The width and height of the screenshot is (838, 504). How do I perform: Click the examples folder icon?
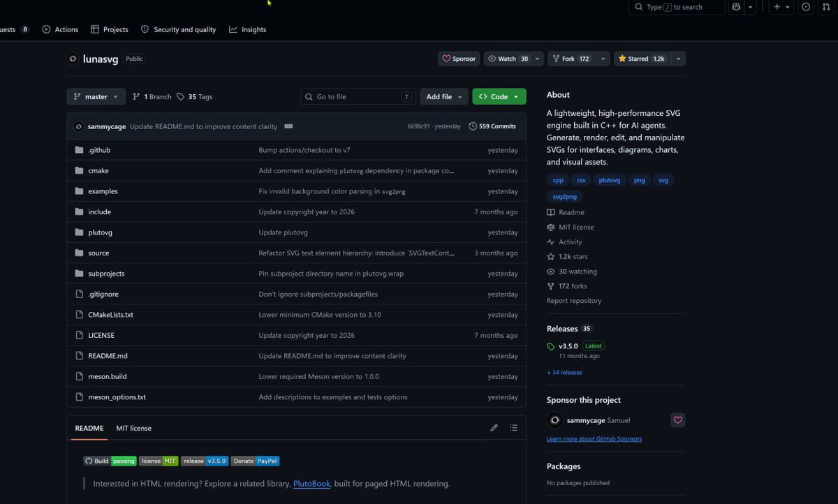point(79,191)
